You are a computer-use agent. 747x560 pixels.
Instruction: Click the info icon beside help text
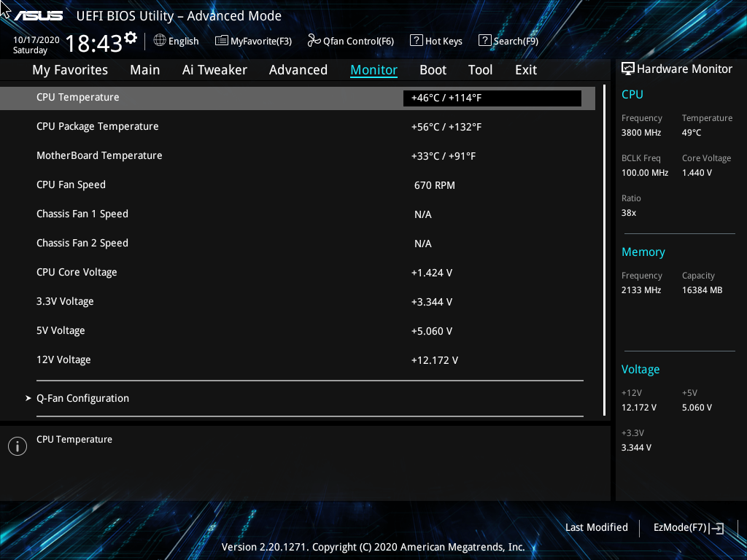[18, 446]
